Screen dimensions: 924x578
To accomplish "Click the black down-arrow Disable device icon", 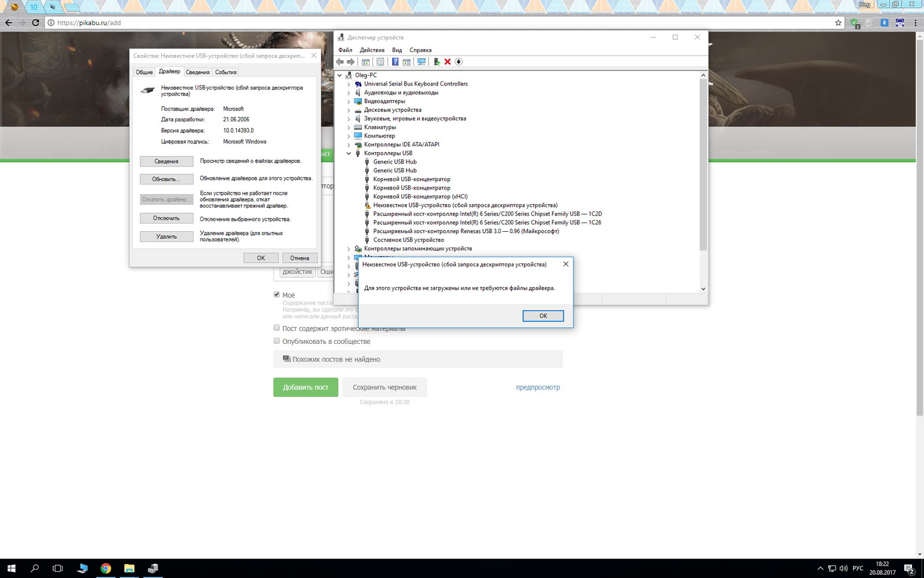I will [x=459, y=62].
